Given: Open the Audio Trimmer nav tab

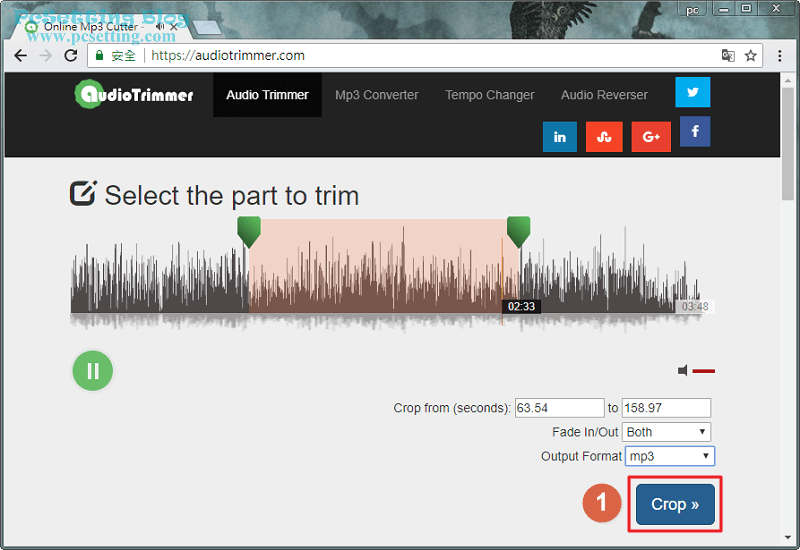Looking at the screenshot, I should tap(267, 95).
